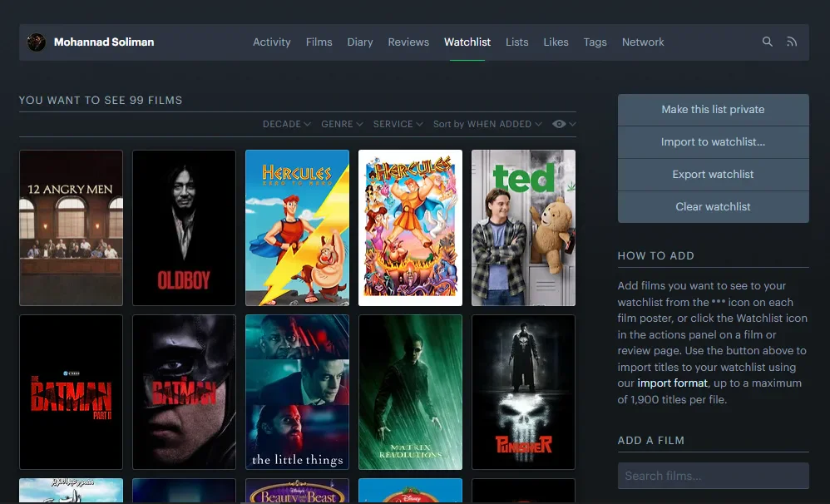Click Export watchlist button

713,174
